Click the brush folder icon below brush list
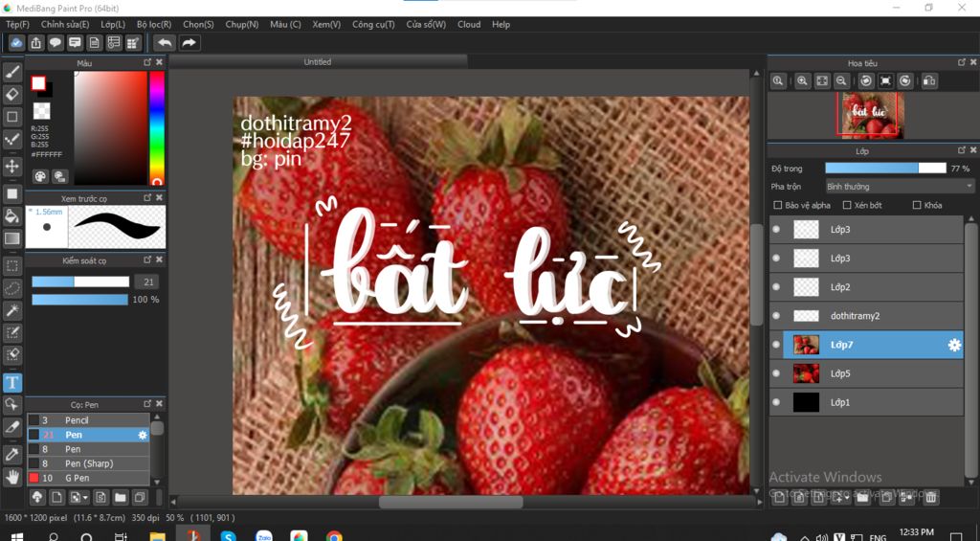Viewport: 980px width, 541px height. [x=121, y=498]
